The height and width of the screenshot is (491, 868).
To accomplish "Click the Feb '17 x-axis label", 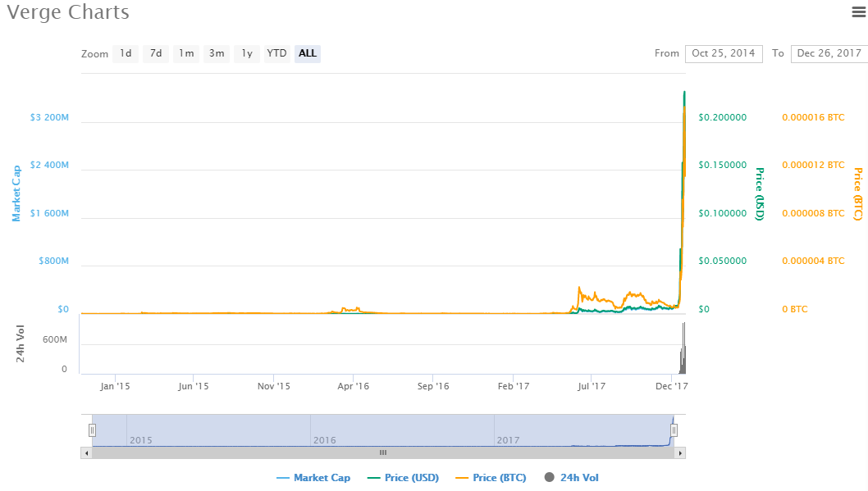I will [x=513, y=386].
